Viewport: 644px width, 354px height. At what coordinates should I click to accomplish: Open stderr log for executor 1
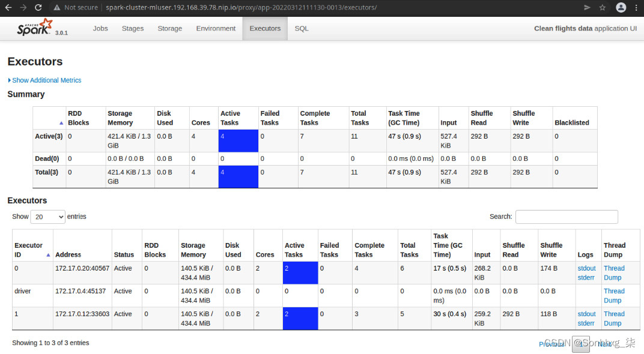click(586, 323)
